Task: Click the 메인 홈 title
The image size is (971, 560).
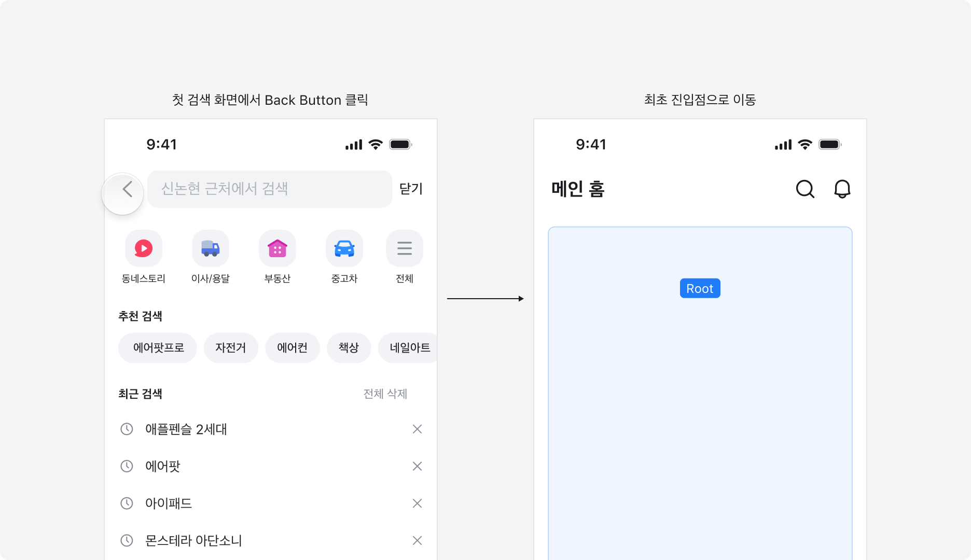Action: pyautogui.click(x=578, y=189)
